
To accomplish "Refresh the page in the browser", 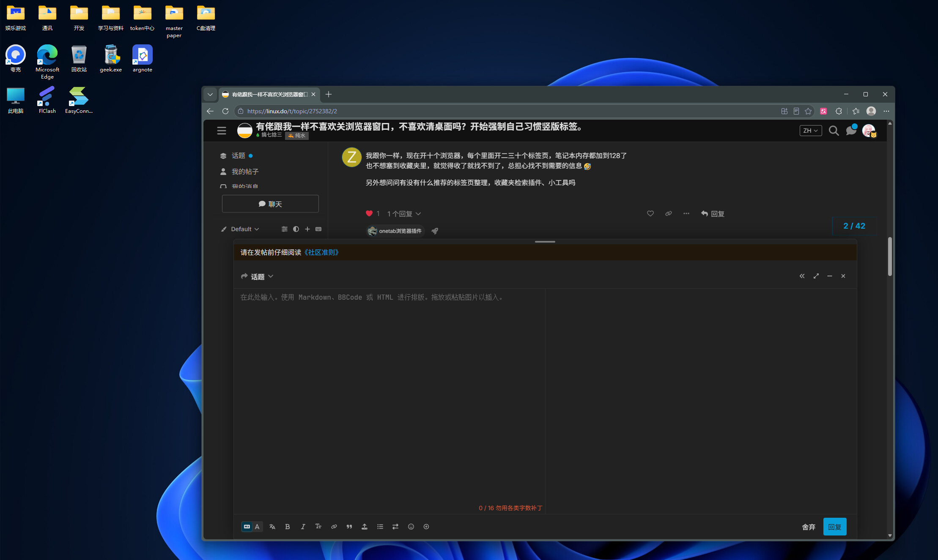I will coord(225,111).
